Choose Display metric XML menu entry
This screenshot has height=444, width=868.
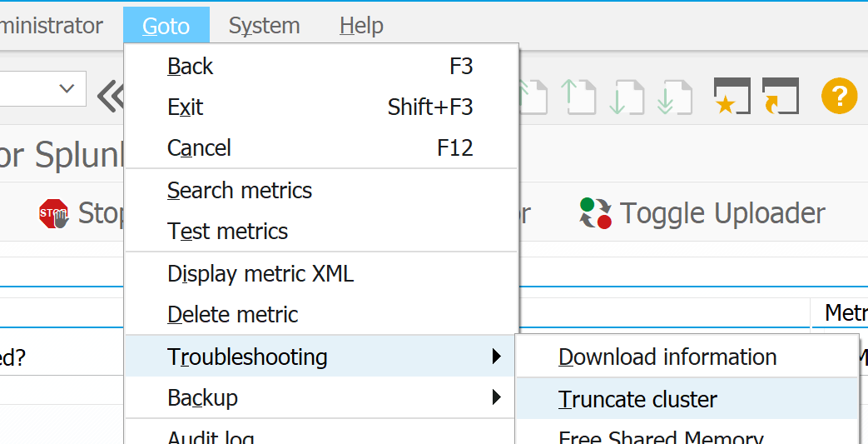click(x=260, y=273)
